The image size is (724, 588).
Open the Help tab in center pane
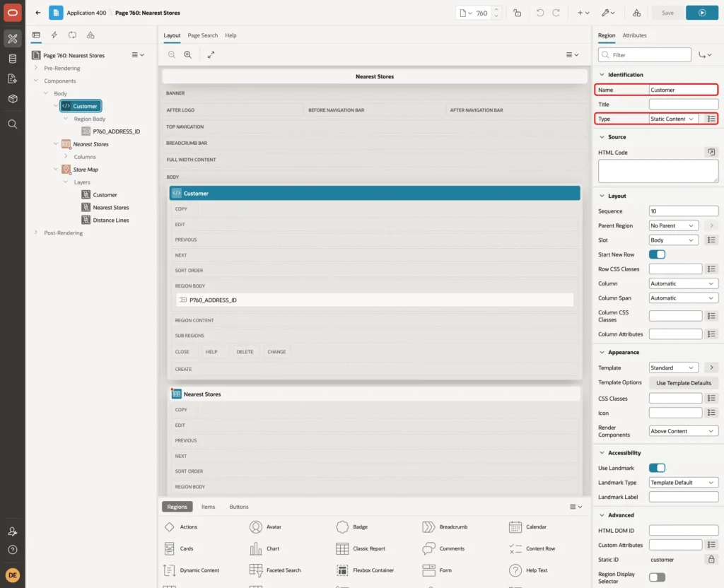pos(230,35)
